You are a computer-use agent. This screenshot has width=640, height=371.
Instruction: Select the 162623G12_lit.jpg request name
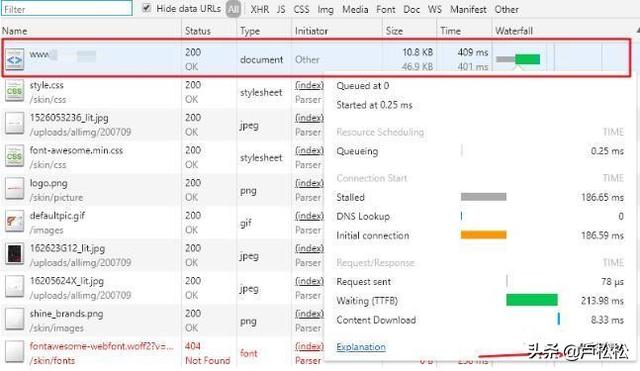click(67, 248)
